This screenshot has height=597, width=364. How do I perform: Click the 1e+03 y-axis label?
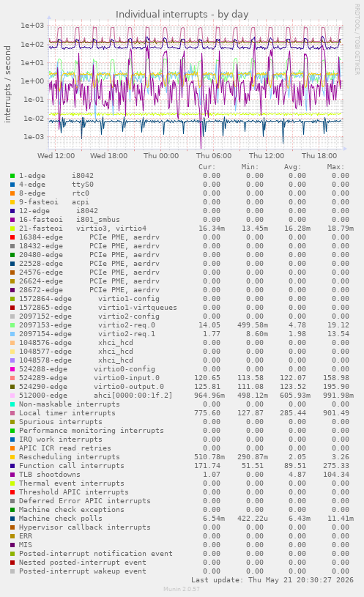pos(32,26)
